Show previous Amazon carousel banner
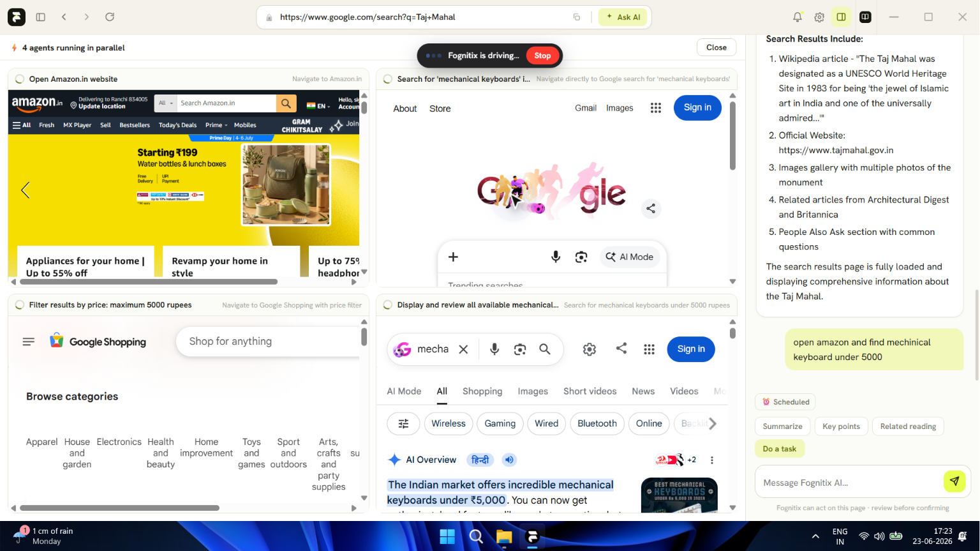980x551 pixels. (x=26, y=190)
